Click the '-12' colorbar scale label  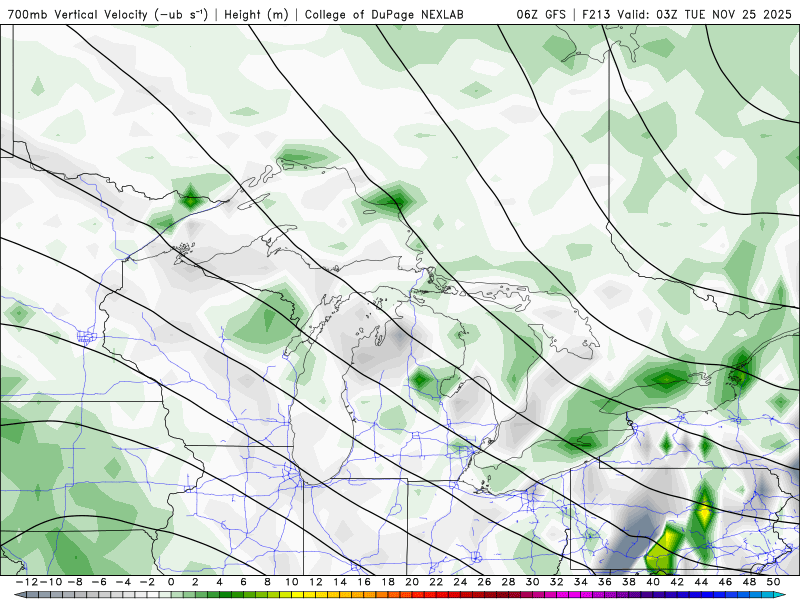pyautogui.click(x=27, y=582)
